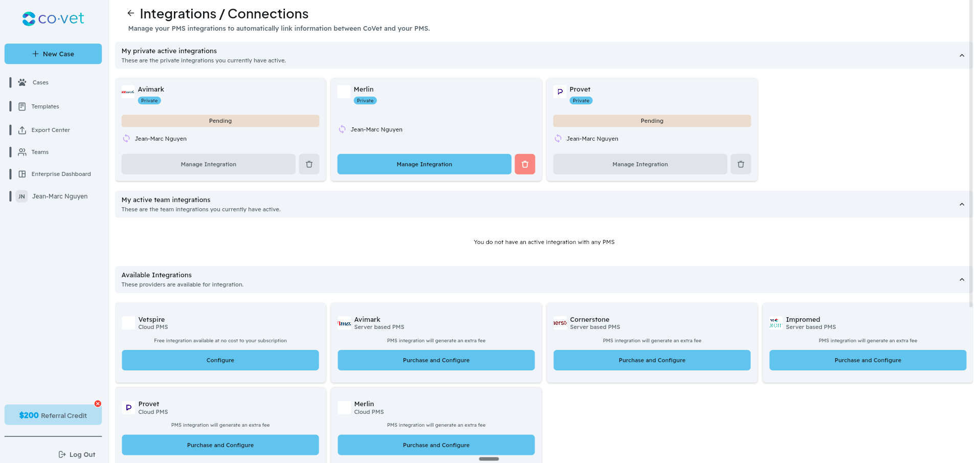Click Purchase and Configure for Cornerstone

point(652,360)
